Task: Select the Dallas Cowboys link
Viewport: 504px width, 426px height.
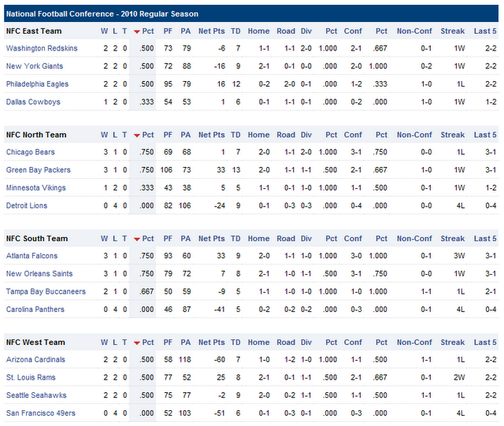Action: (x=32, y=102)
